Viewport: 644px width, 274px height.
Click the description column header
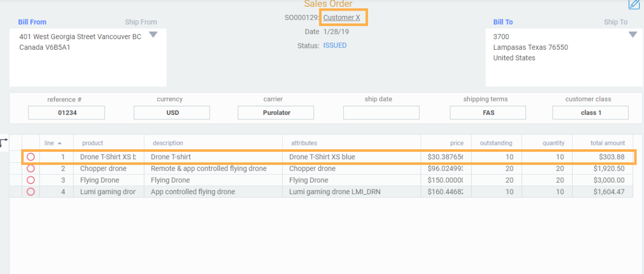(168, 143)
